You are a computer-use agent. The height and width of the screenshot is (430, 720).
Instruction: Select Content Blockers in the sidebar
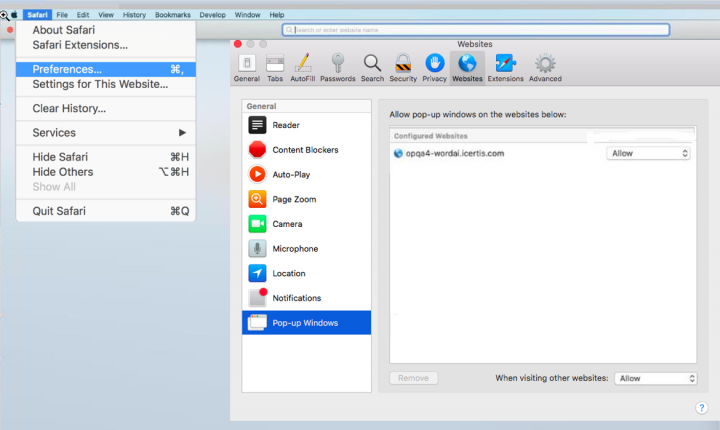click(306, 150)
